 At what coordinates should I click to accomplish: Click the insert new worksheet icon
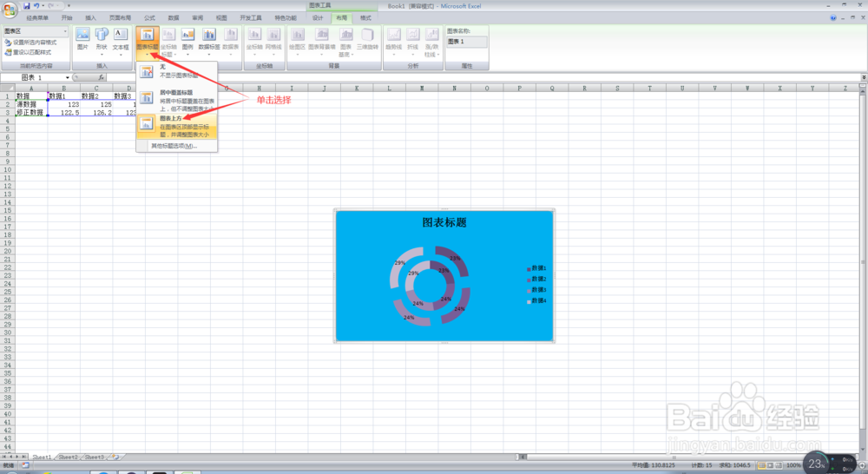(115, 458)
